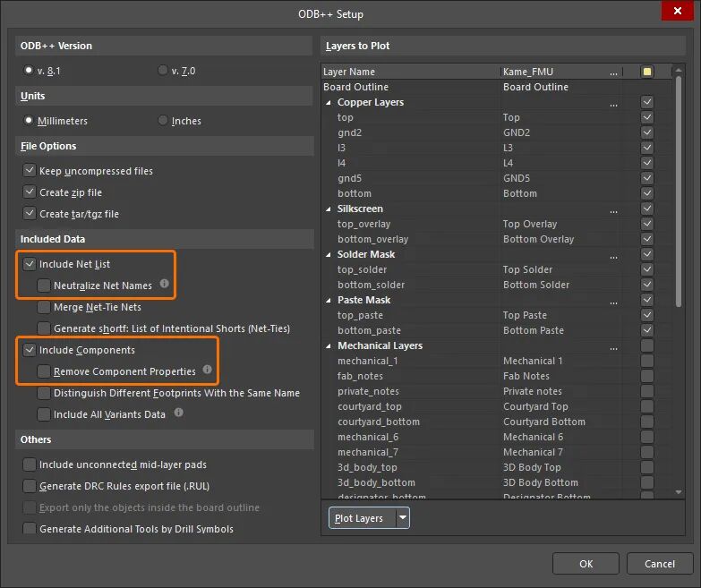Click ellipsis button on Silkscreen row
Viewport: 701px width, 588px height.
[614, 210]
